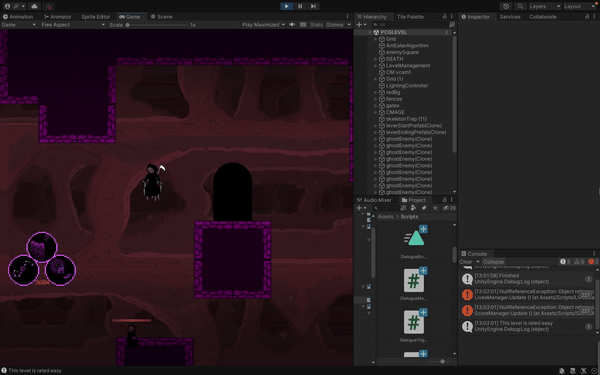
Task: Click the Clear button in Console
Action: click(x=466, y=262)
